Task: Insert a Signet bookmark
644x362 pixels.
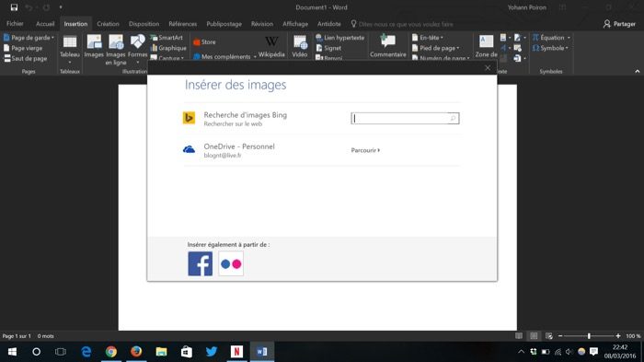Action: 328,48
